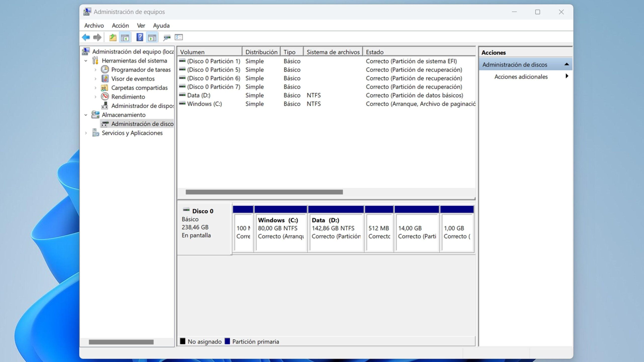
Task: Click Correcto (Partición de sistema EFI) status
Action: (x=411, y=61)
